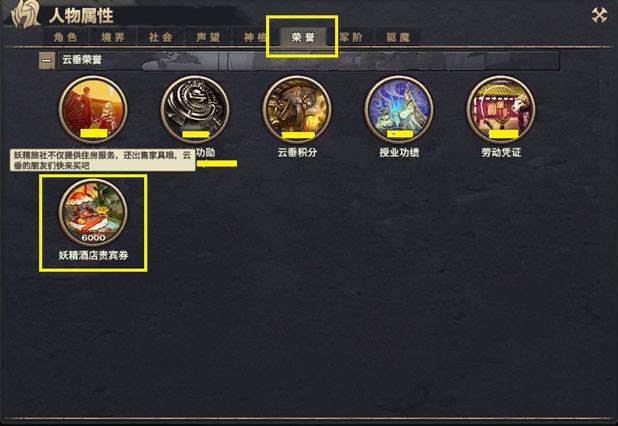Click the 妖精酒店贵宾券 text label
618x426 pixels.
point(93,255)
